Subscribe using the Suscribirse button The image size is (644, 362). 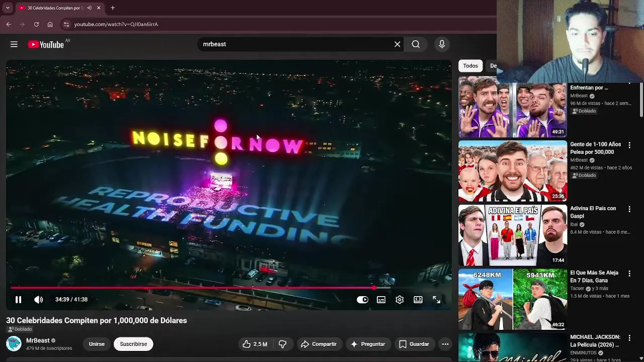point(133,344)
